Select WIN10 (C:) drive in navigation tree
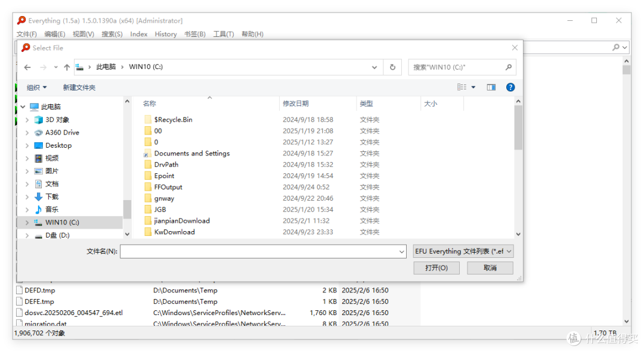Screen dimensions: 644x352 pos(62,222)
